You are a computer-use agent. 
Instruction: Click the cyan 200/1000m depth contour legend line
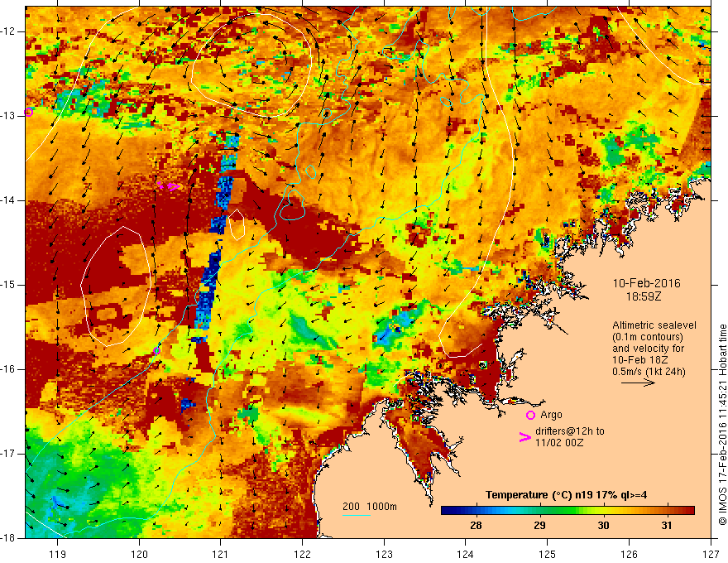pos(357,515)
